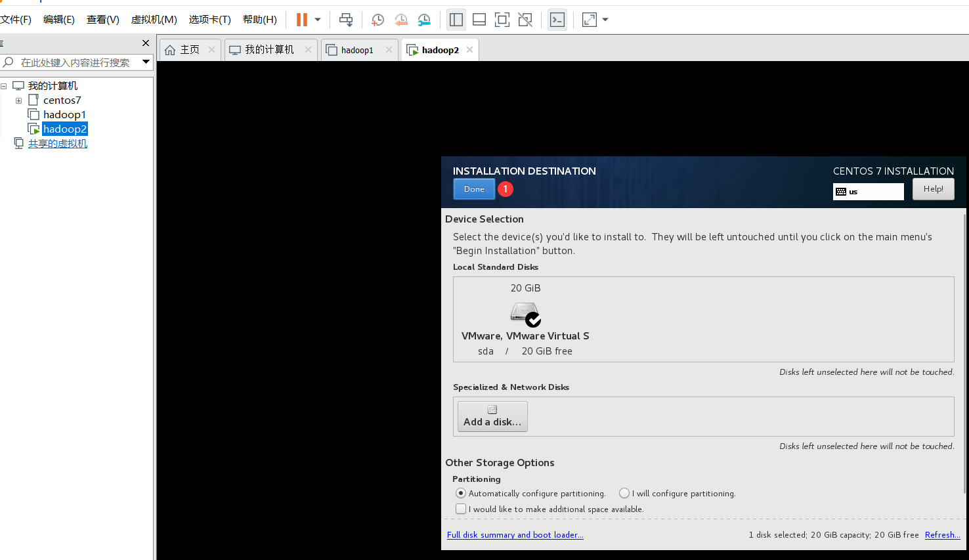Image resolution: width=969 pixels, height=560 pixels.
Task: Open the library search filter dropdown arrow
Action: point(146,62)
